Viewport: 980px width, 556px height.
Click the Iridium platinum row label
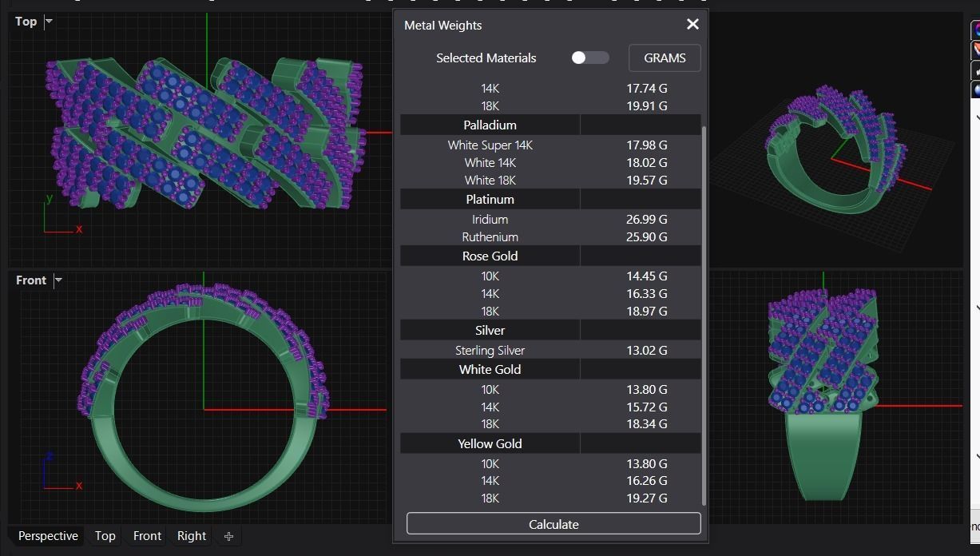coord(490,219)
